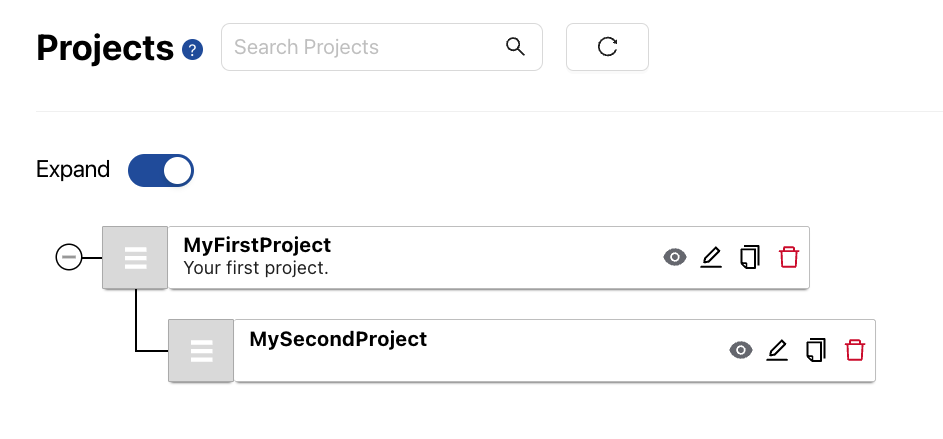The height and width of the screenshot is (439, 943).
Task: Copy MySecondProject using the copy icon
Action: (x=816, y=350)
